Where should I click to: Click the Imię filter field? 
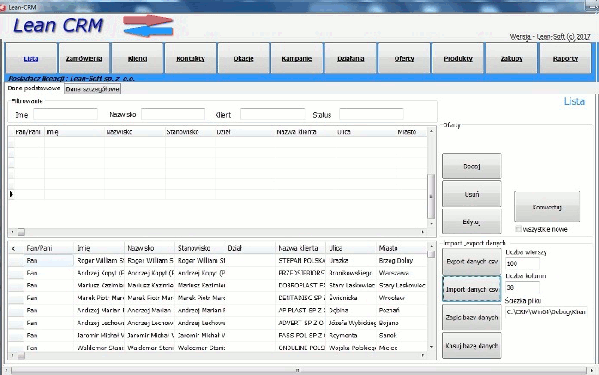65,114
